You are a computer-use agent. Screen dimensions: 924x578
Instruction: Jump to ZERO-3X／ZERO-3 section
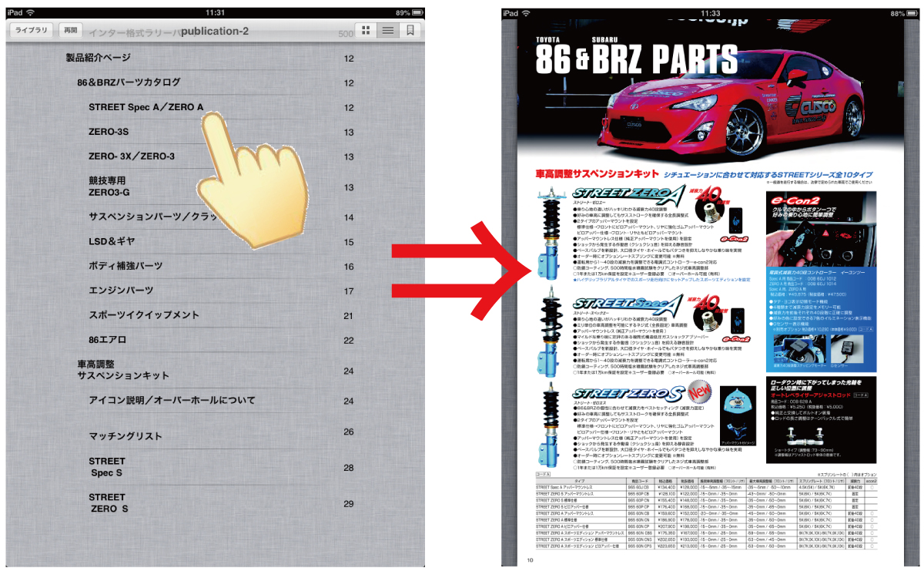(132, 156)
